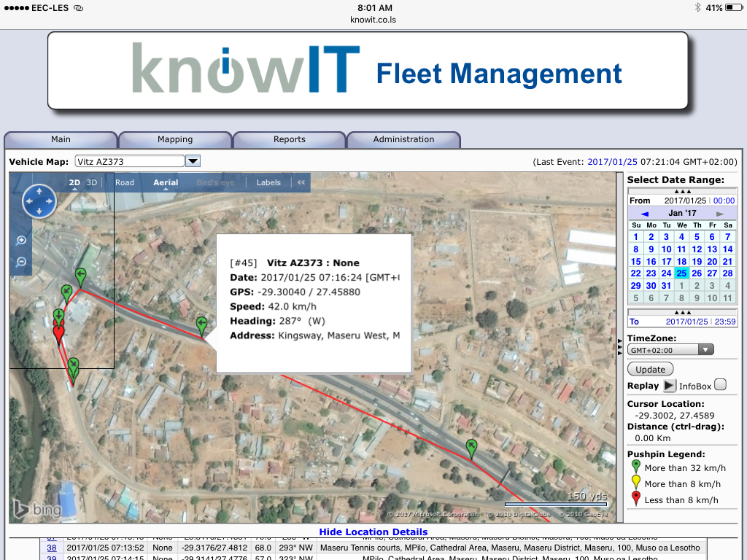Select January 31 in the calendar
The image size is (747, 560).
[666, 286]
